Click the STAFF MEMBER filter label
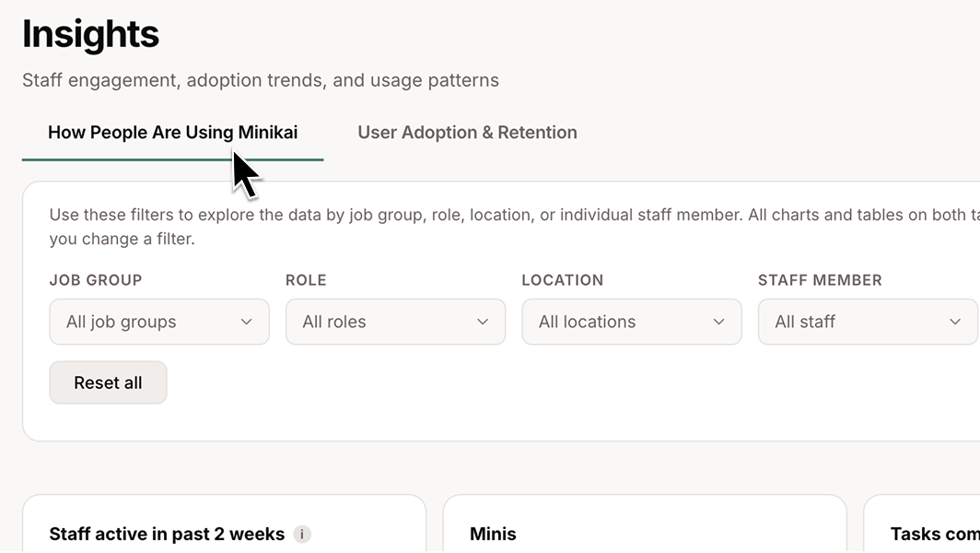The image size is (980, 553). pyautogui.click(x=821, y=280)
